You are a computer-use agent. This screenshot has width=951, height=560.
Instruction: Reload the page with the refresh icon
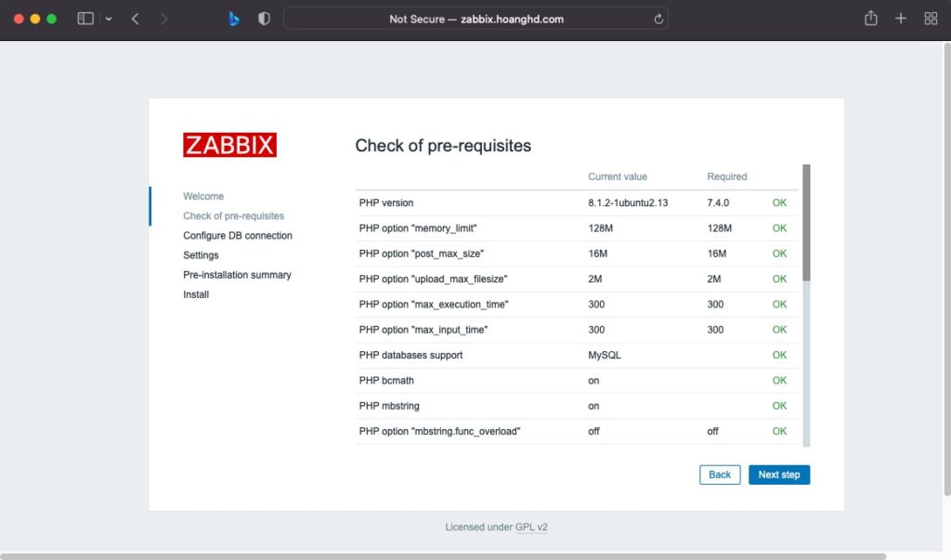pyautogui.click(x=658, y=19)
